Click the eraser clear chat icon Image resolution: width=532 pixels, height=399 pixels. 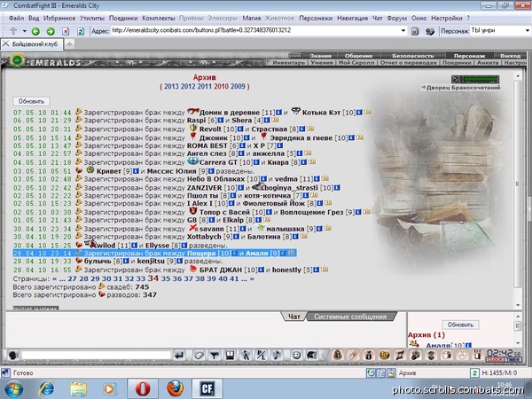click(199, 356)
